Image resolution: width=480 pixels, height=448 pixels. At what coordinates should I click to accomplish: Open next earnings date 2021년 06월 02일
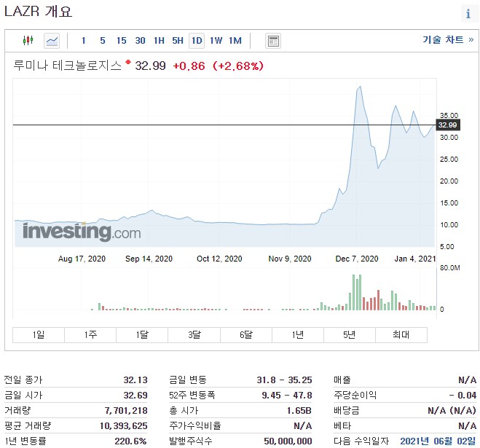click(x=438, y=441)
